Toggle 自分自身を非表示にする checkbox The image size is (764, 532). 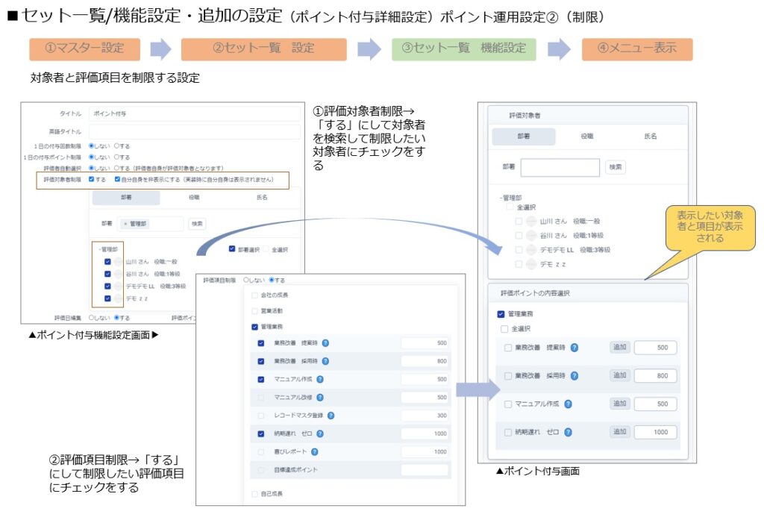118,180
